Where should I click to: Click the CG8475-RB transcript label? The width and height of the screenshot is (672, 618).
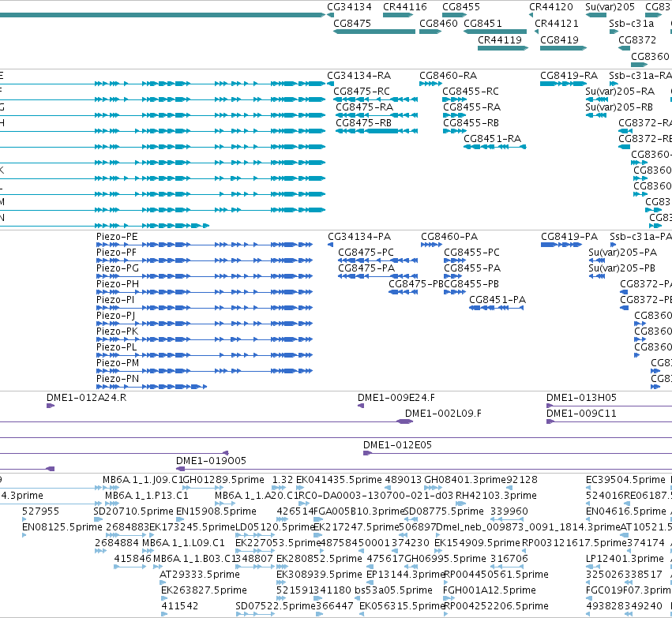(363, 123)
